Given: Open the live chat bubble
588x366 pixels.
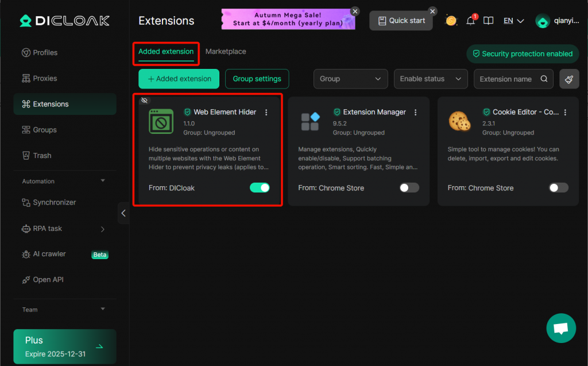Looking at the screenshot, I should [560, 328].
